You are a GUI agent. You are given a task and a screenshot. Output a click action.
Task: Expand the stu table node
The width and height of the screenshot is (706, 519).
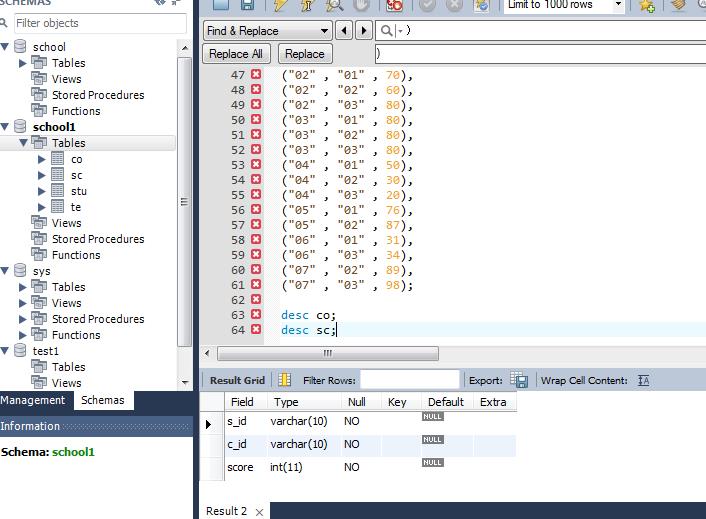tap(41, 191)
